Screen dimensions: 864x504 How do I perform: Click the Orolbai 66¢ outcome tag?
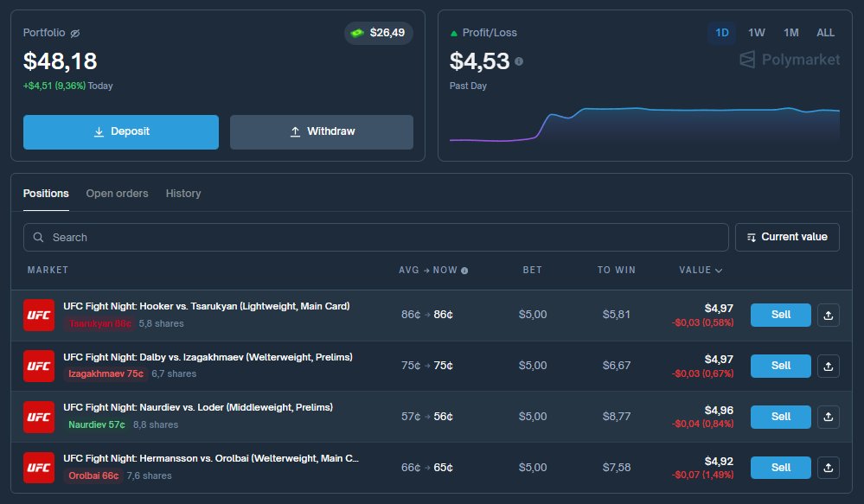(x=93, y=475)
